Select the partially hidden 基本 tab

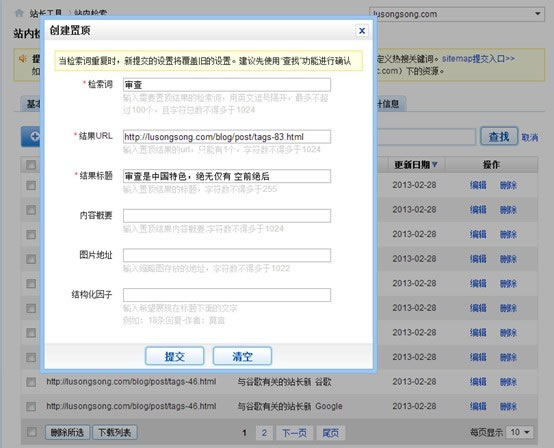tap(31, 104)
